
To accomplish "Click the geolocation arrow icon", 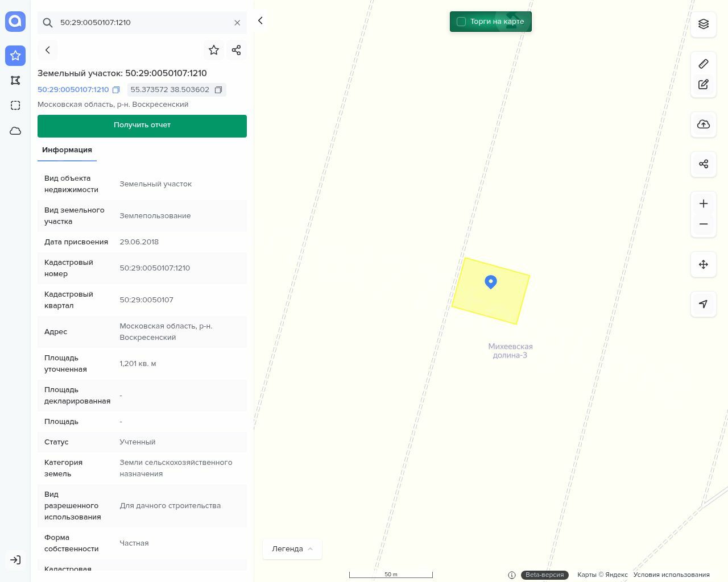I will pos(704,304).
